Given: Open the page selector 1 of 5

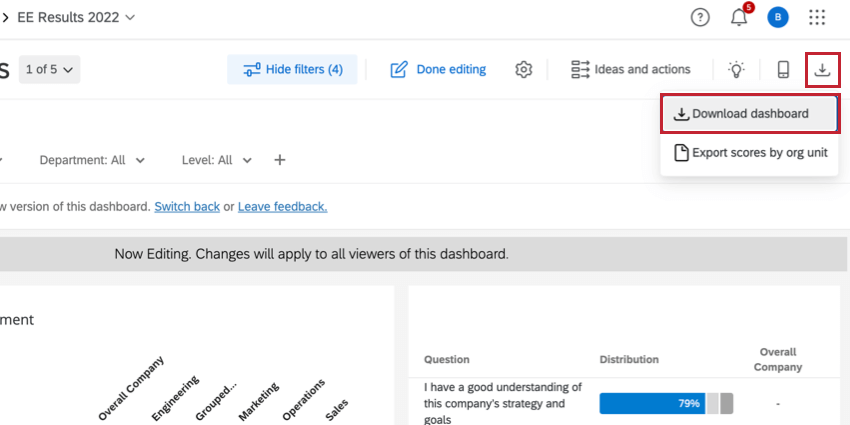Looking at the screenshot, I should 52,69.
